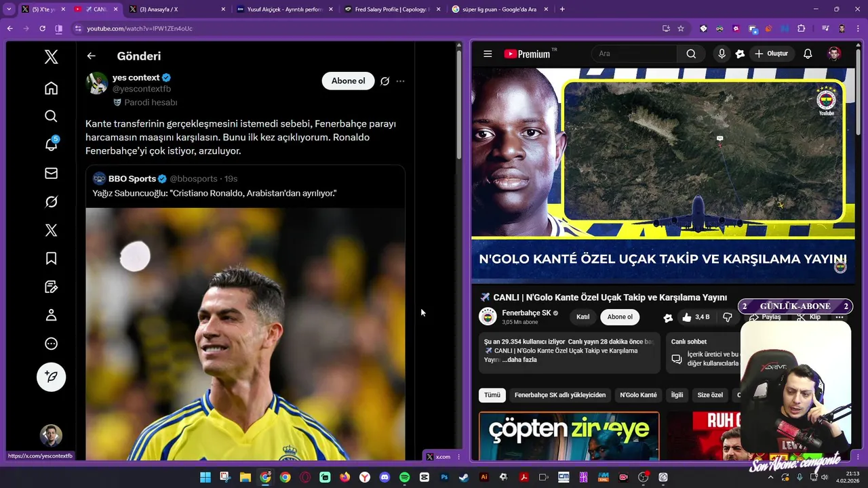Open a new browser tab
This screenshot has width=868, height=488.
[562, 9]
